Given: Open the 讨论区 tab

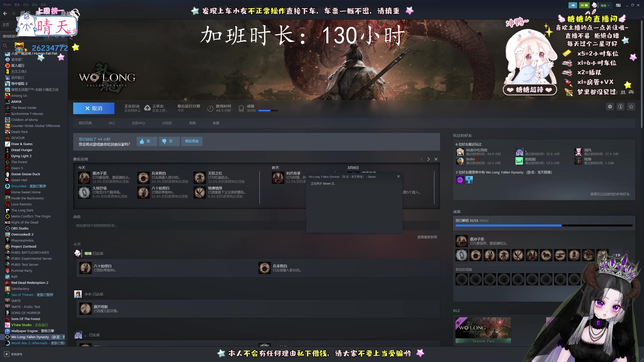Looking at the screenshot, I should pos(167,123).
